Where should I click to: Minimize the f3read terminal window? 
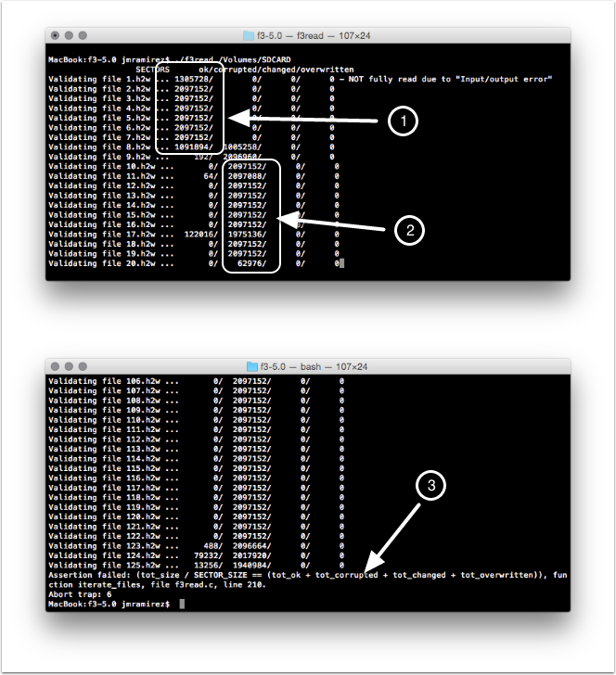(x=68, y=35)
